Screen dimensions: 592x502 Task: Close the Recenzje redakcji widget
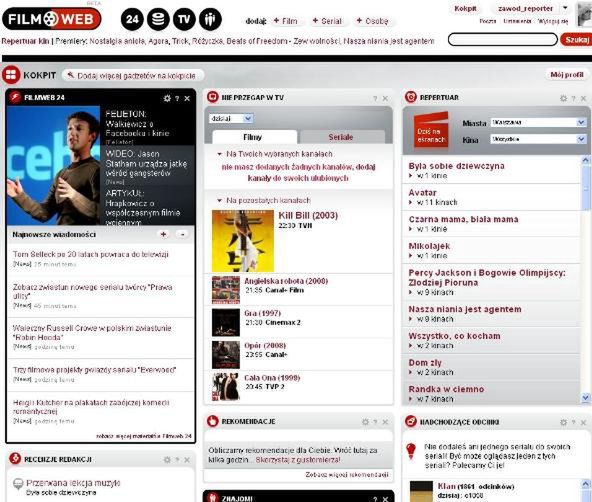187,460
